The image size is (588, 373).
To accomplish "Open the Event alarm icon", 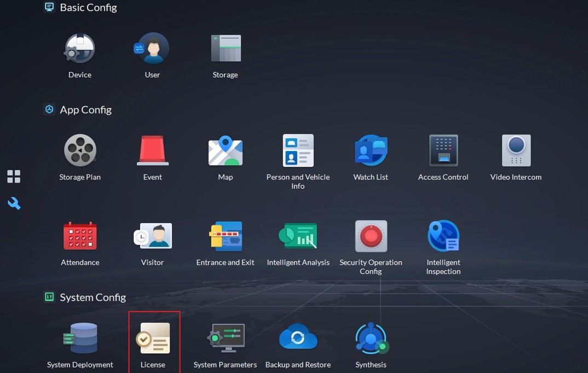I will click(152, 150).
